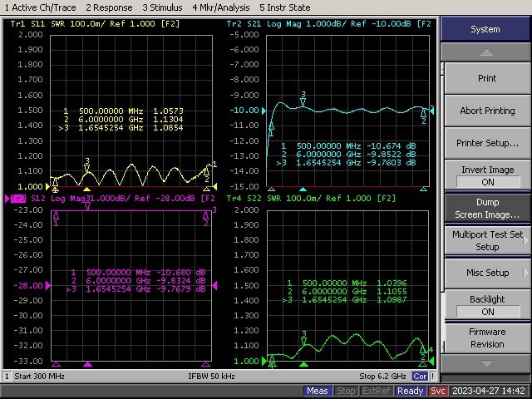Screen dimensions: 532x399
Task: Click yellow reference level arrow of Tr1
Action: [x=48, y=186]
